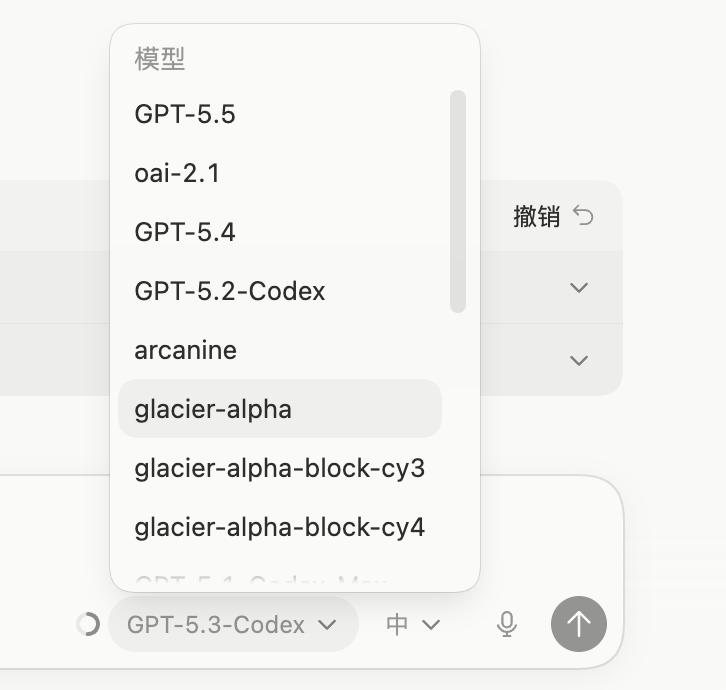Open the GPT-5.3-Codex model dropdown

pos(233,624)
